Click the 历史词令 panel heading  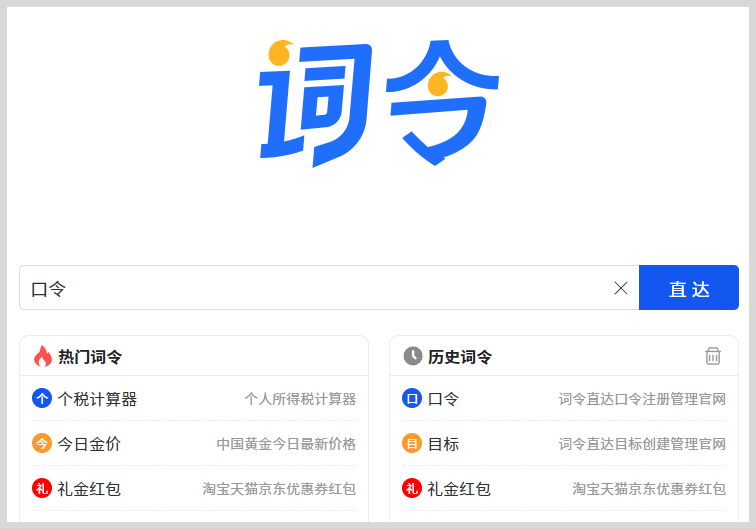[460, 357]
